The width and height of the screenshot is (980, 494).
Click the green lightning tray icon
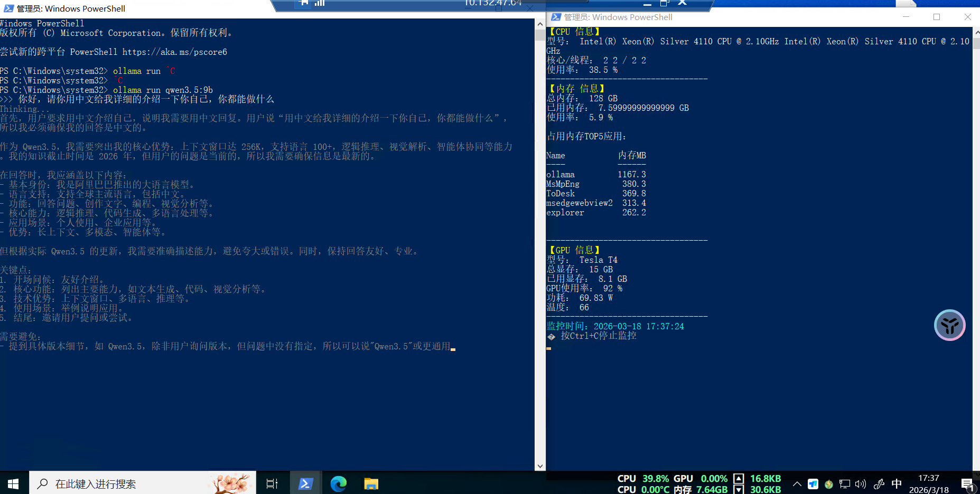click(828, 484)
